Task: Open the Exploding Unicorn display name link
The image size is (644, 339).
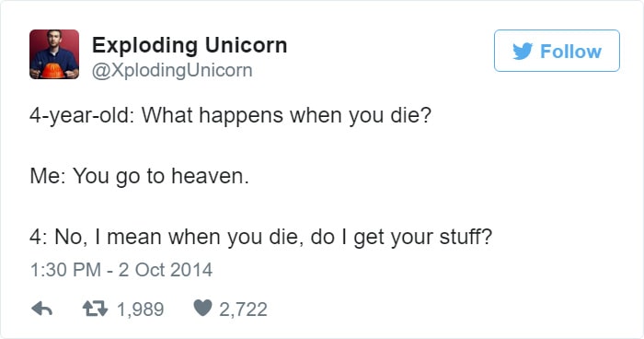Action: point(190,45)
